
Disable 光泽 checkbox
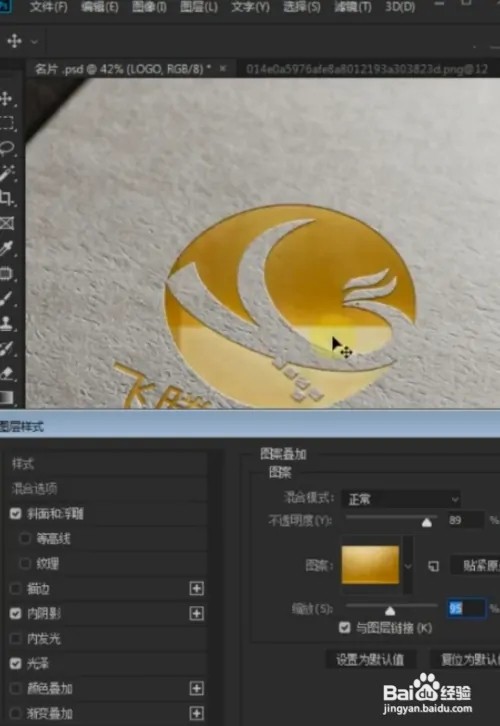pyautogui.click(x=16, y=663)
